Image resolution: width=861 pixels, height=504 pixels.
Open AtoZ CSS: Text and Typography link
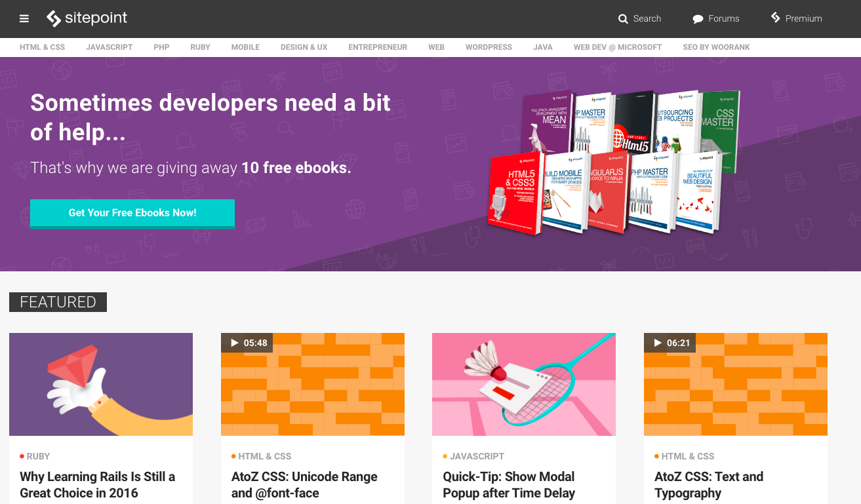(708, 484)
